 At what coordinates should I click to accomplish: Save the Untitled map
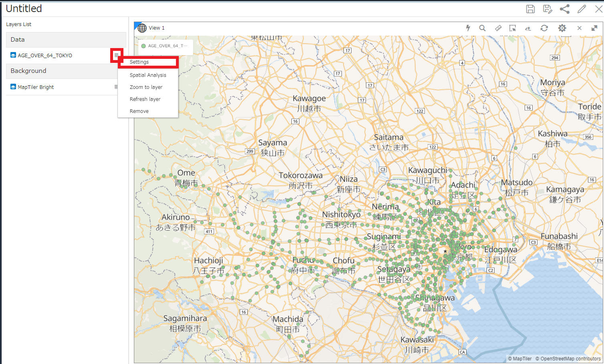530,9
